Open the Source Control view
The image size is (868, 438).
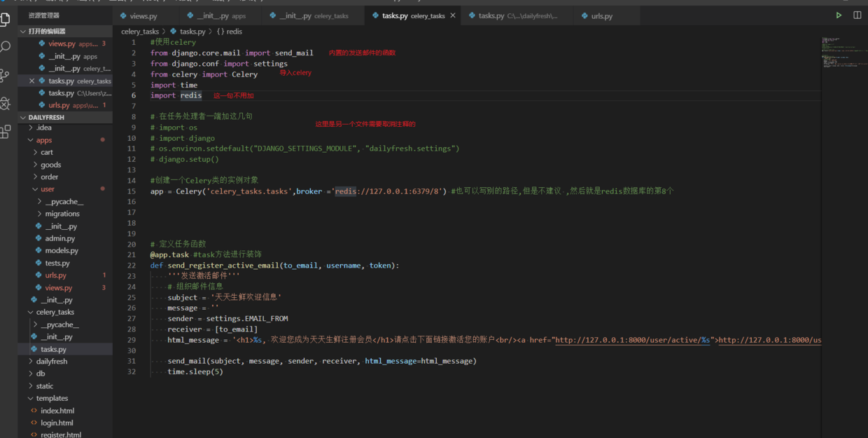[x=5, y=75]
